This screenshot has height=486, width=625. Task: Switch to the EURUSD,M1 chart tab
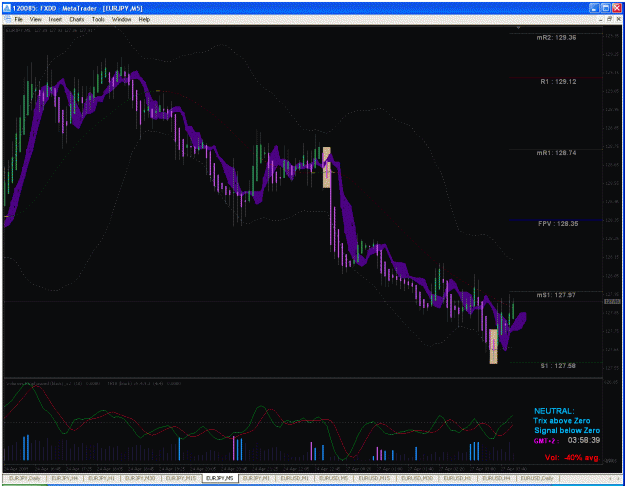[294, 478]
